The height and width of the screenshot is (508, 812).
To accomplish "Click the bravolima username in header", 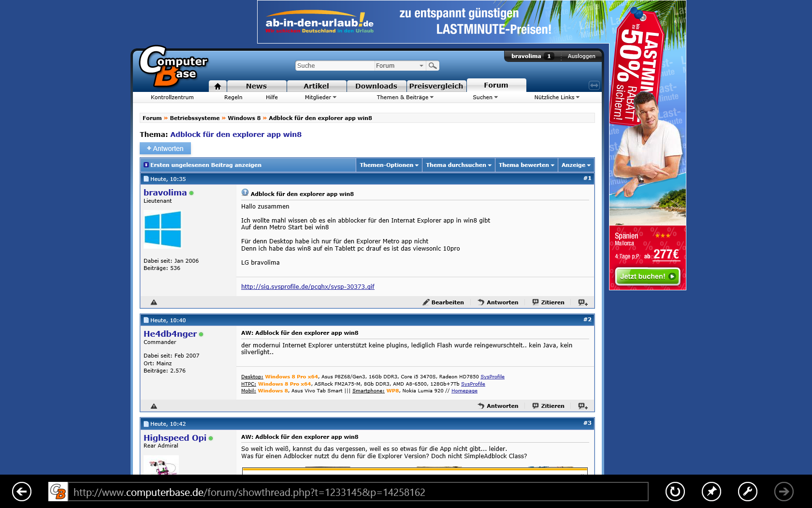I will coord(526,56).
